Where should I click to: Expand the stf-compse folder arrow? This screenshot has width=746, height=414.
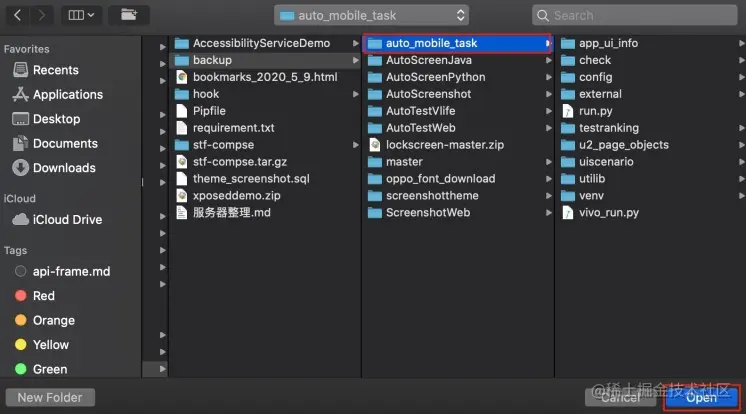pyautogui.click(x=355, y=145)
